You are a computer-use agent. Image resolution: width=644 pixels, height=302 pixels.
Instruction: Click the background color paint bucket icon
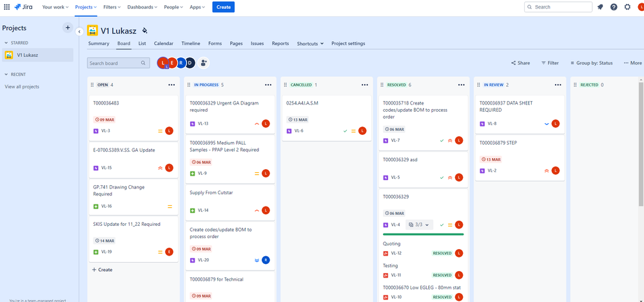tap(144, 31)
